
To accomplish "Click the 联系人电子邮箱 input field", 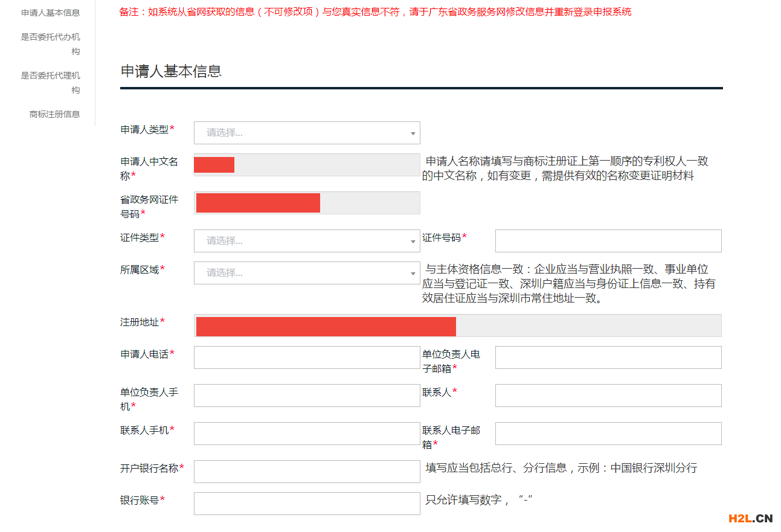I will coord(608,434).
